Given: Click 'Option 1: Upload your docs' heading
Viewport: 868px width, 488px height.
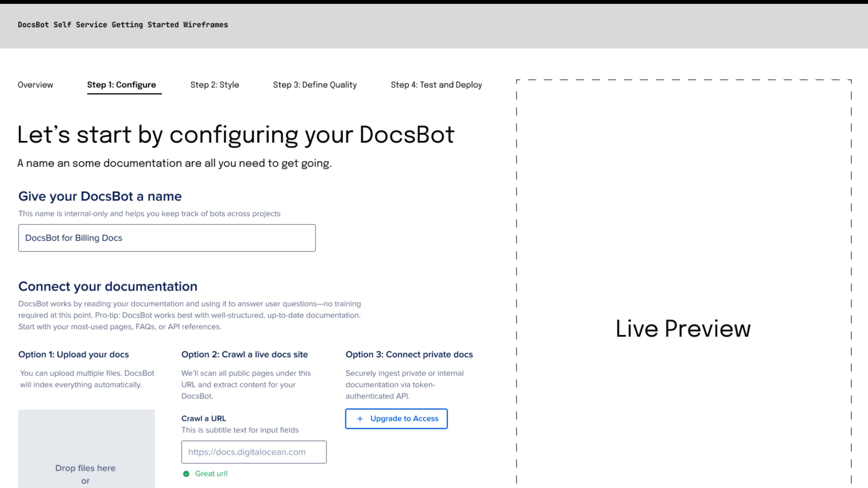Looking at the screenshot, I should 73,354.
